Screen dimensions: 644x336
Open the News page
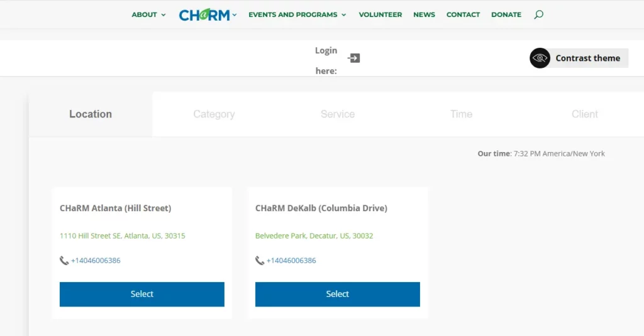point(424,15)
